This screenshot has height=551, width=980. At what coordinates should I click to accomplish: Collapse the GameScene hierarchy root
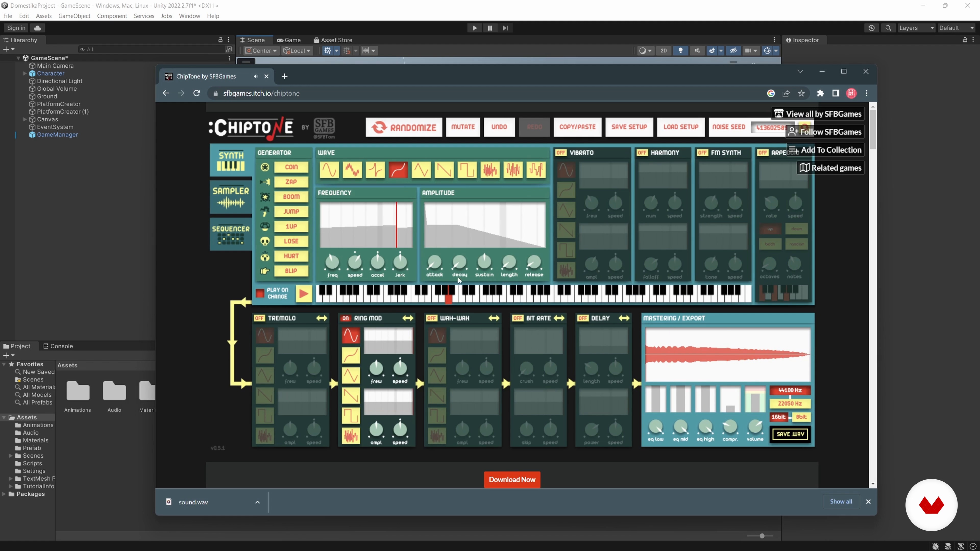18,58
